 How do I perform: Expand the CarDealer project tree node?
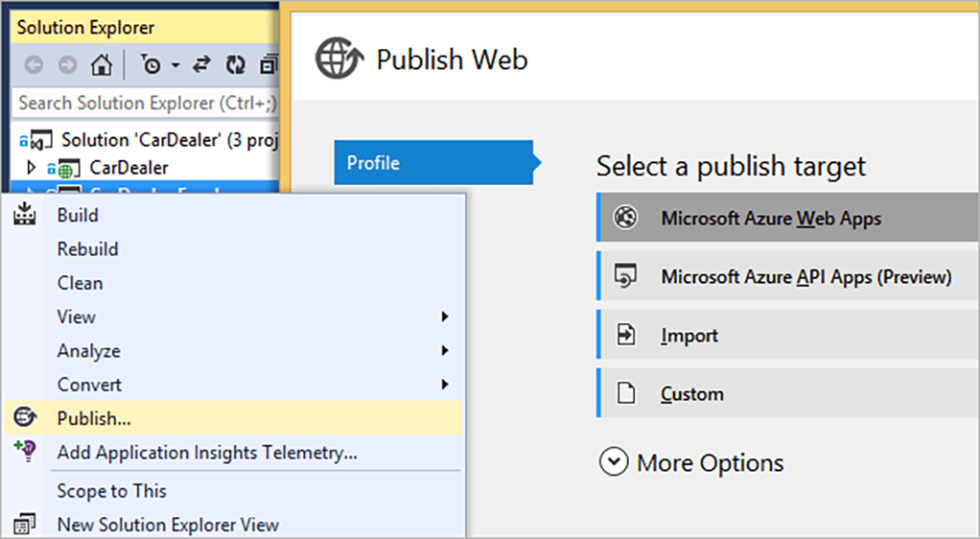pos(32,168)
